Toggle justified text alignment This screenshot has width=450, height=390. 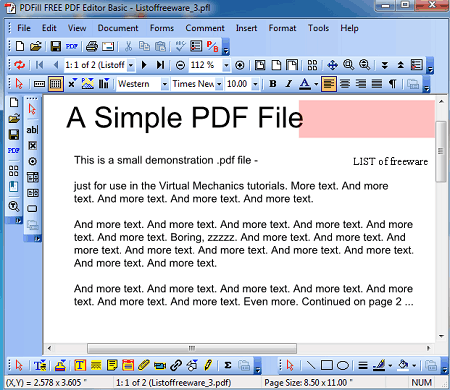click(377, 84)
